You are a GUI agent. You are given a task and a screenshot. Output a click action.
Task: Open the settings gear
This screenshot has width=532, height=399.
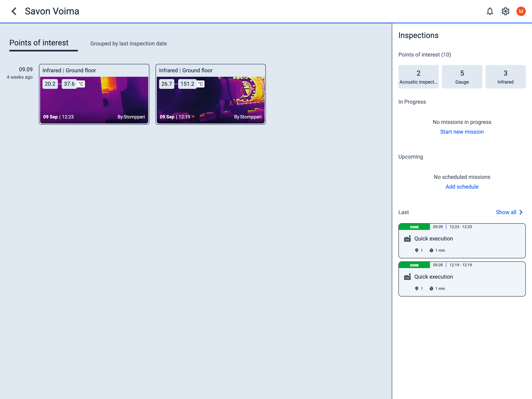click(505, 11)
